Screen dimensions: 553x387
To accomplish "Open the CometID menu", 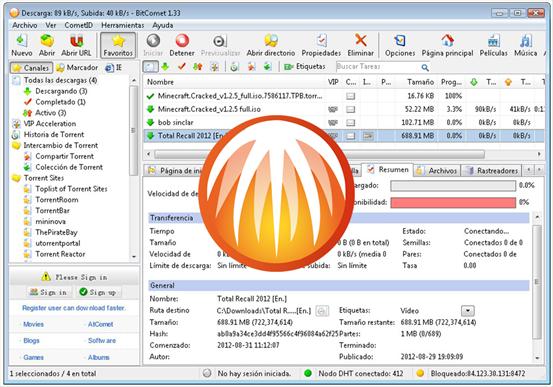I will pyautogui.click(x=78, y=25).
